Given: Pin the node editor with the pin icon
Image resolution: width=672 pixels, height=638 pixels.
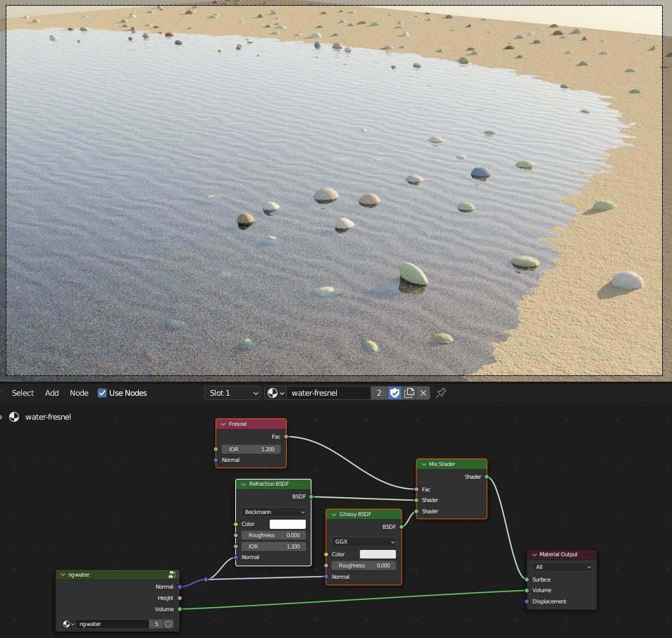Looking at the screenshot, I should pyautogui.click(x=441, y=393).
